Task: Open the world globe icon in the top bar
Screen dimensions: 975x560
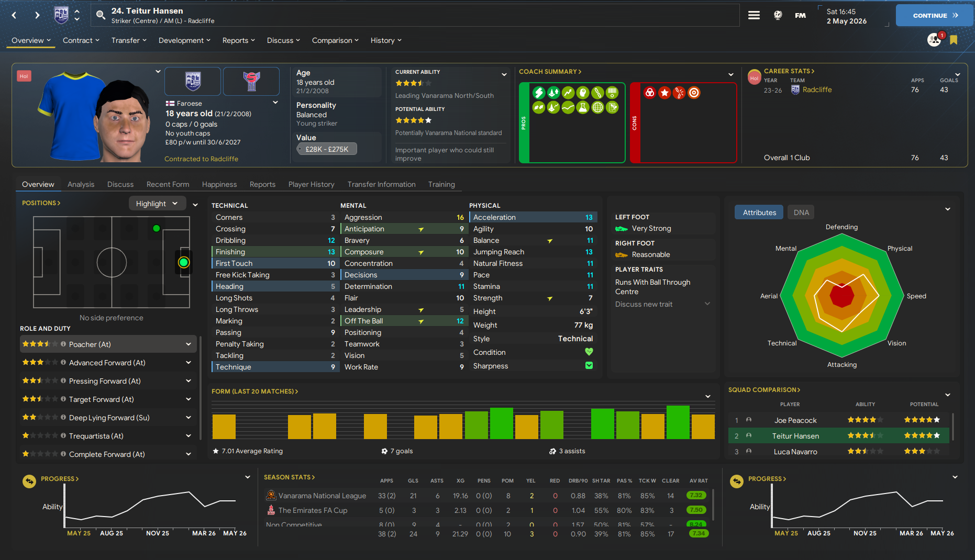Action: click(x=778, y=15)
